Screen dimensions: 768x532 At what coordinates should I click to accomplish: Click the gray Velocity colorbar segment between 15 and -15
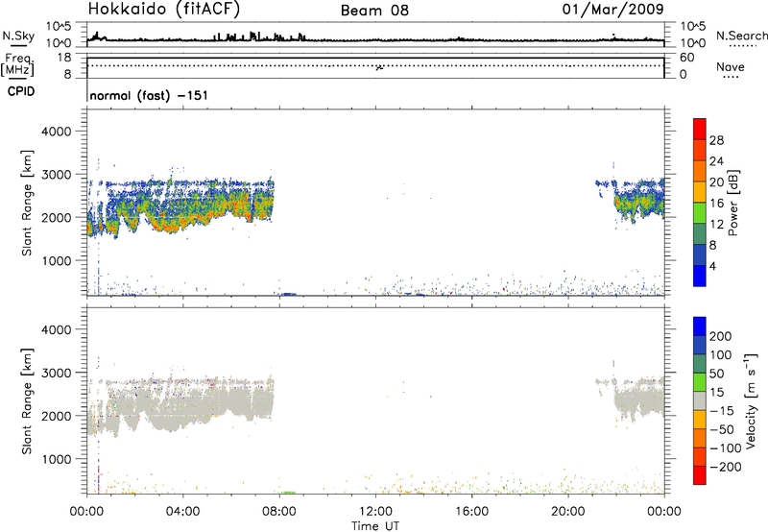700,400
